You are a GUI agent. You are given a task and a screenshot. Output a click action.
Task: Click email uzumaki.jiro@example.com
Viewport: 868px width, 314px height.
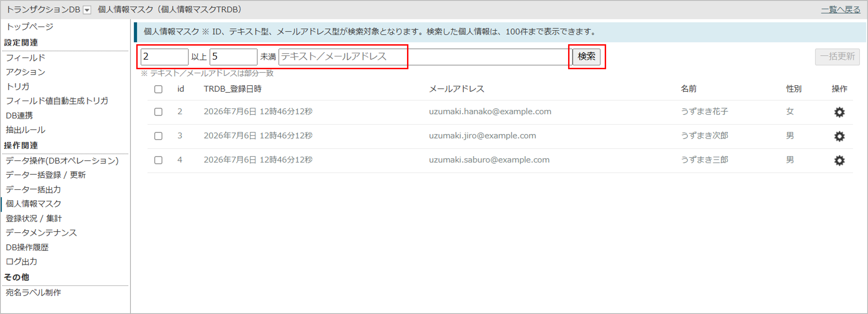pos(482,136)
